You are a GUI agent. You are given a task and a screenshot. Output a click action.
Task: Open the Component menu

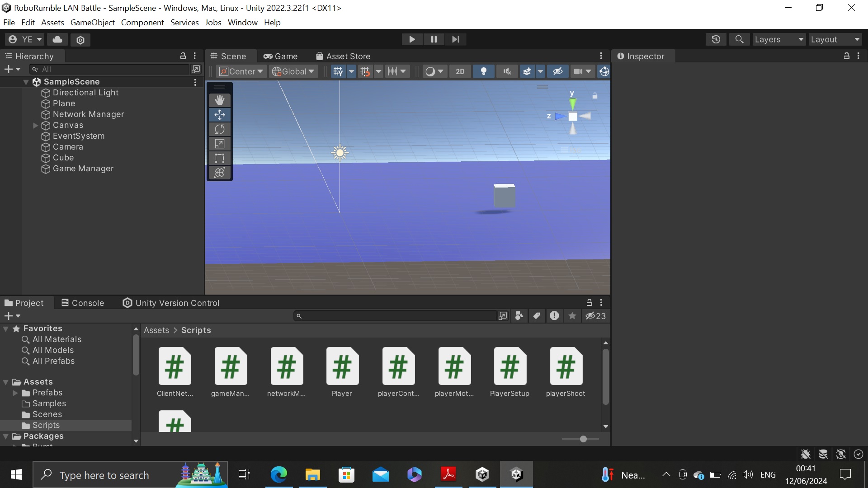click(142, 23)
